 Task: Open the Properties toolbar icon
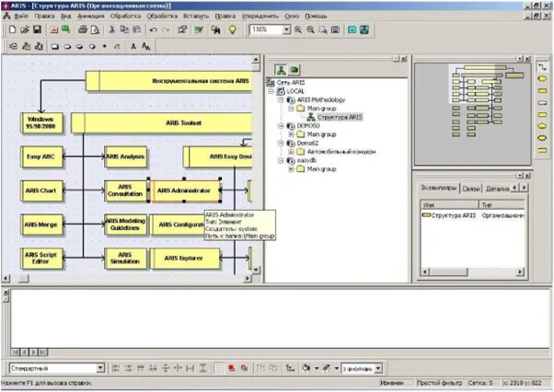point(182,30)
